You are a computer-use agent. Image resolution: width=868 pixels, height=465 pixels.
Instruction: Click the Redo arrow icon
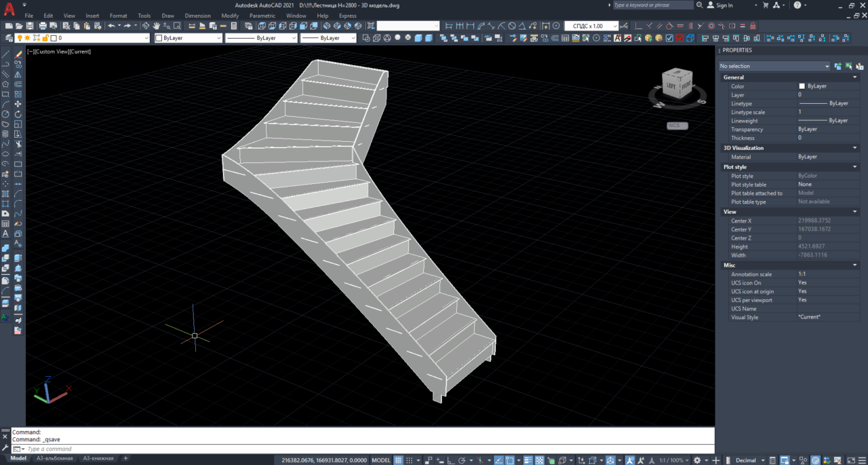tap(127, 26)
